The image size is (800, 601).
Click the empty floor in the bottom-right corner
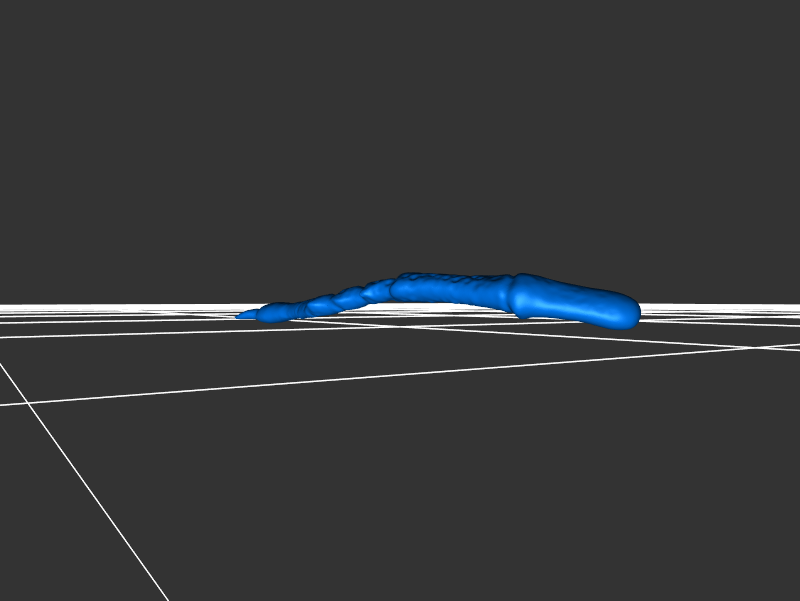point(740,550)
